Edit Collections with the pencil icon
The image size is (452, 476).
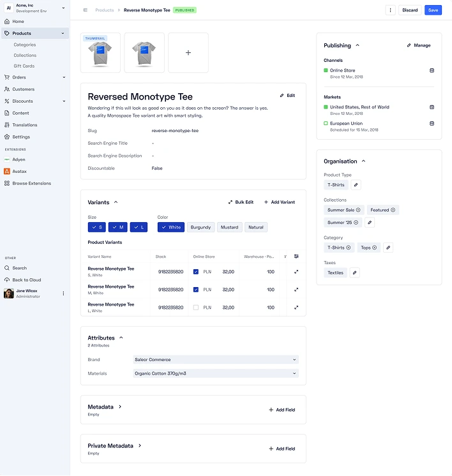click(x=370, y=223)
